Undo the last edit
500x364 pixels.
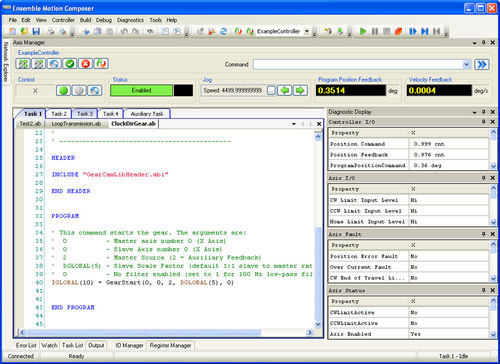coord(124,32)
